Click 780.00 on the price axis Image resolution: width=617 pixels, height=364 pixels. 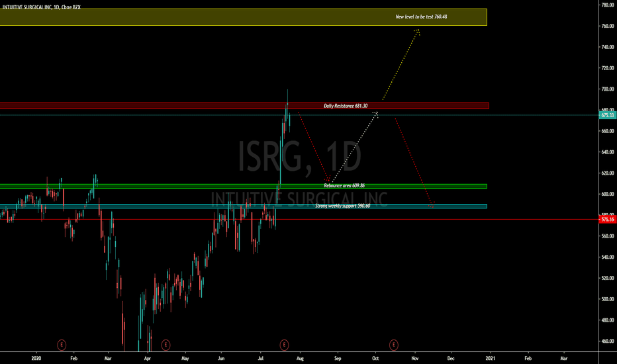pyautogui.click(x=608, y=5)
